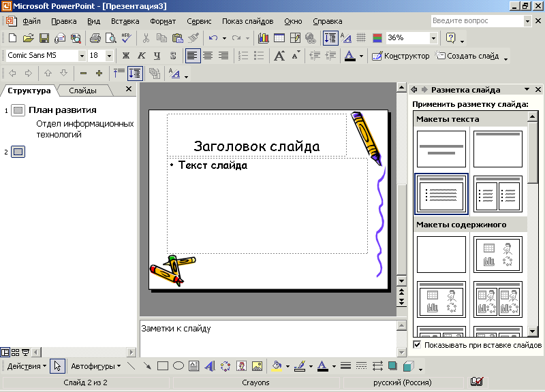Open the font name dropdown (Comic Sans MS)
Viewport: 545px width, 392px height.
pyautogui.click(x=82, y=56)
